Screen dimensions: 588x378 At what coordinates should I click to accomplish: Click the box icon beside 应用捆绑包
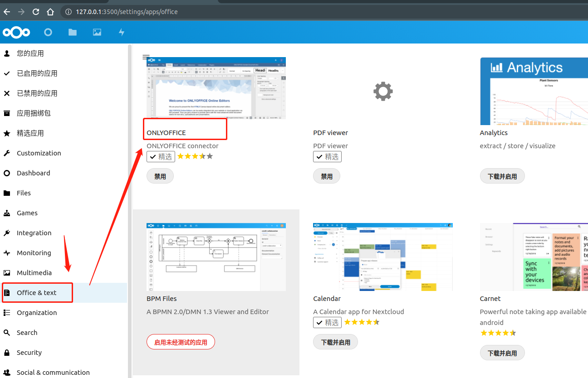(7, 113)
